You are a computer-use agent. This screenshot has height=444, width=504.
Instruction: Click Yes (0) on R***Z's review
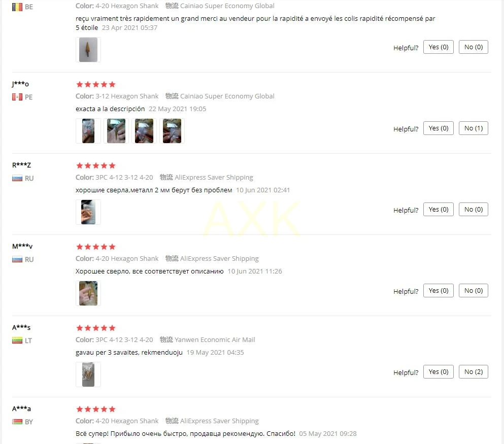[x=438, y=210]
